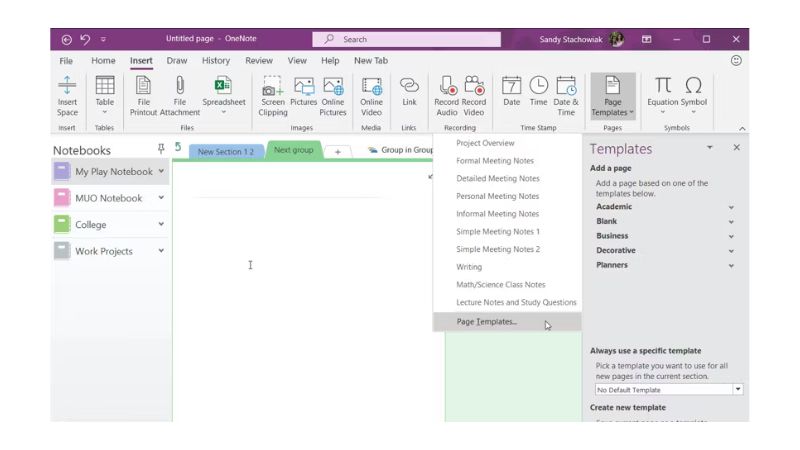Click Sandy Stachowiak account picture
800x450 pixels.
[x=616, y=39]
